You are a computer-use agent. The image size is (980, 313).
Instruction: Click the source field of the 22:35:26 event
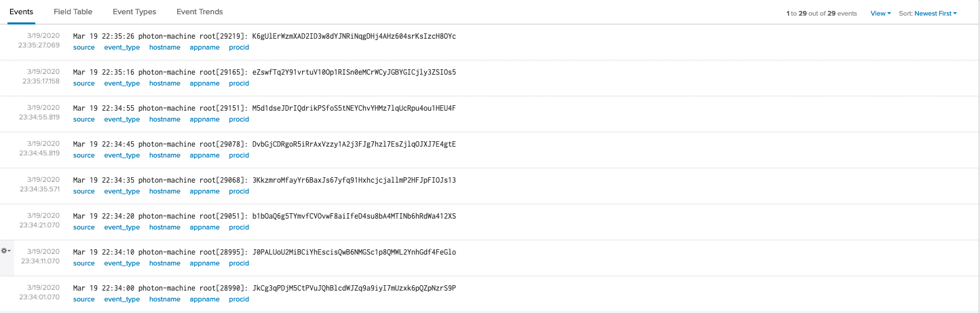pos(84,48)
